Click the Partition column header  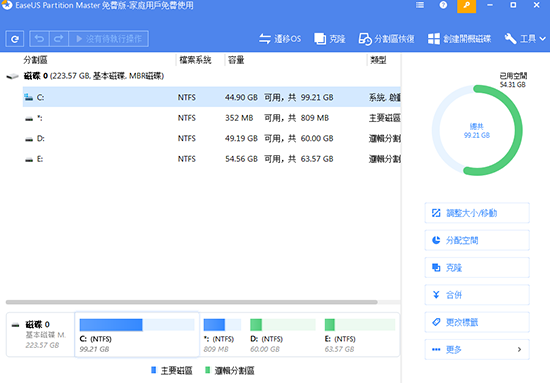coord(35,60)
